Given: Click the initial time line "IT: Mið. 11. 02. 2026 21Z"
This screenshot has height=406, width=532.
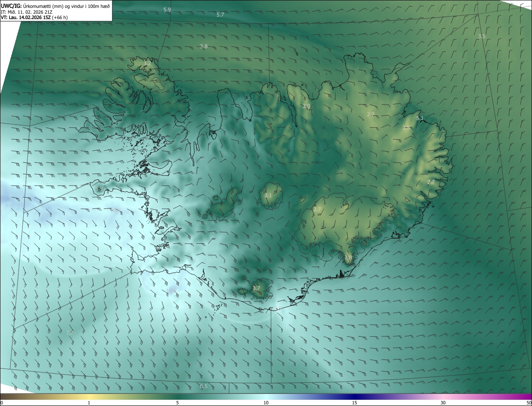Looking at the screenshot, I should [x=27, y=12].
